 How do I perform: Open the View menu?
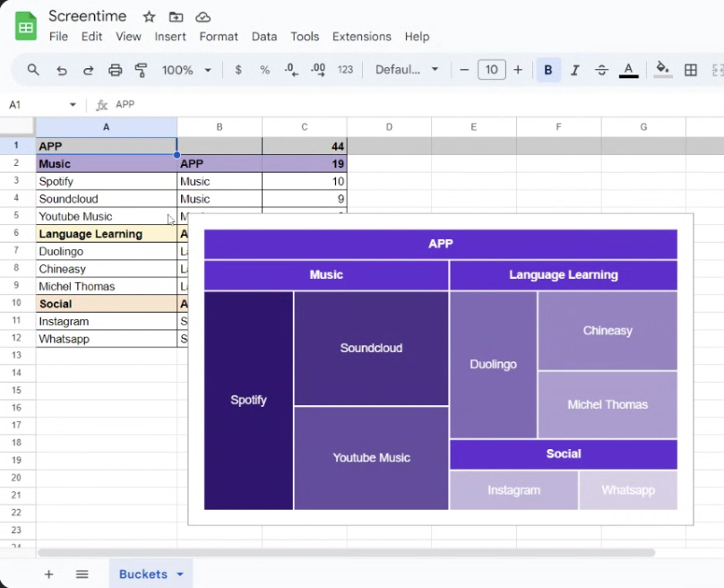[x=128, y=37]
